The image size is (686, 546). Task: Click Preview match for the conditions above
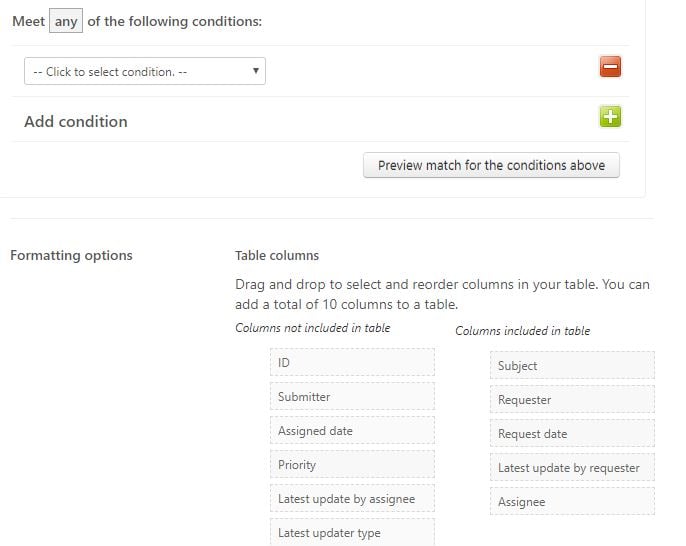click(491, 165)
